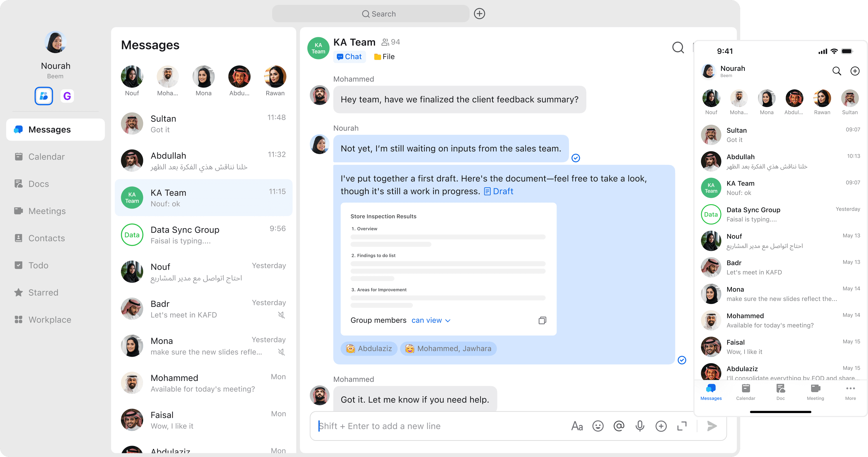Click the microphone voice message icon
The height and width of the screenshot is (457, 868).
click(x=640, y=426)
